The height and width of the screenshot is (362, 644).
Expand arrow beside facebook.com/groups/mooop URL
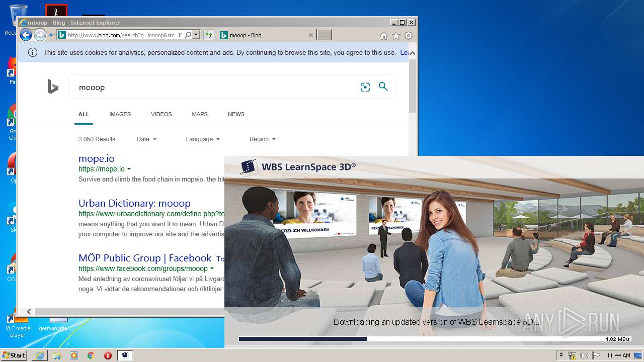(212, 269)
